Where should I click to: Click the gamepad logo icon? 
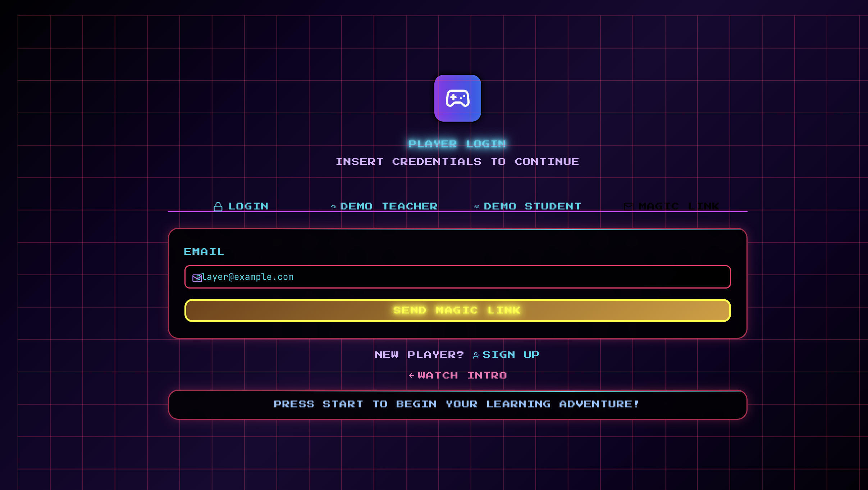click(457, 98)
